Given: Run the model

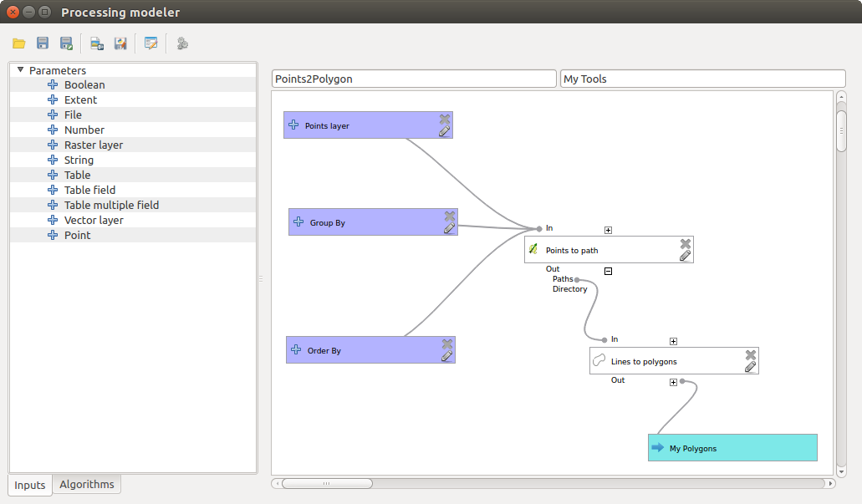Looking at the screenshot, I should coord(182,43).
